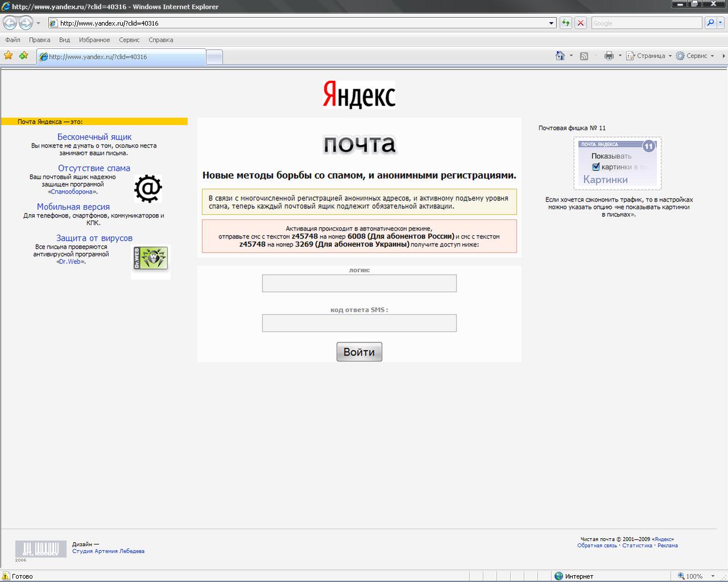Click the код ответа SMS field

pos(359,323)
